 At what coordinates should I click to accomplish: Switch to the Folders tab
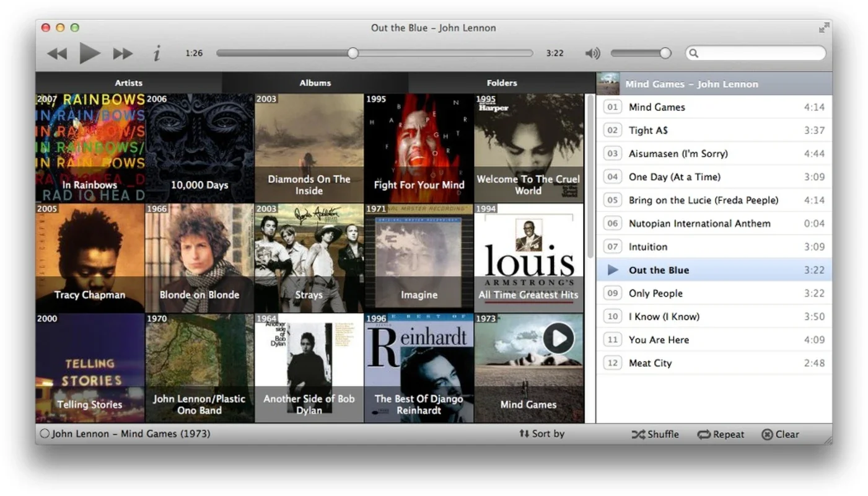(x=502, y=82)
